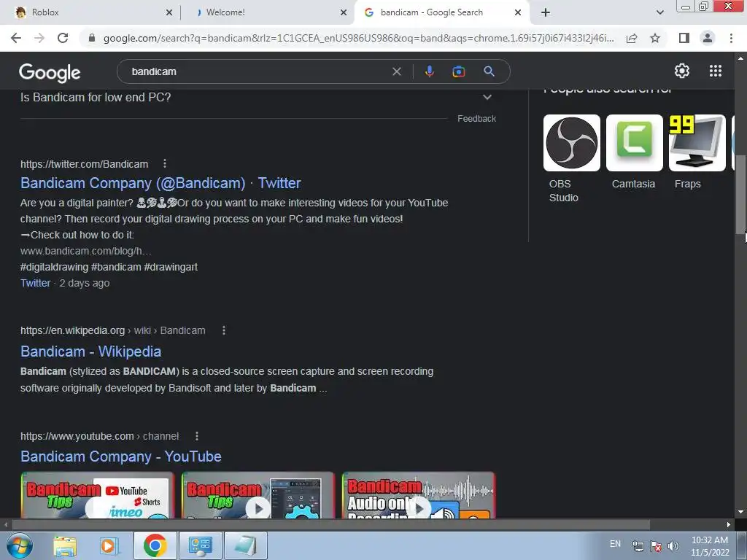Open Bandicam Company Twitter result
The height and width of the screenshot is (560, 747).
160,183
